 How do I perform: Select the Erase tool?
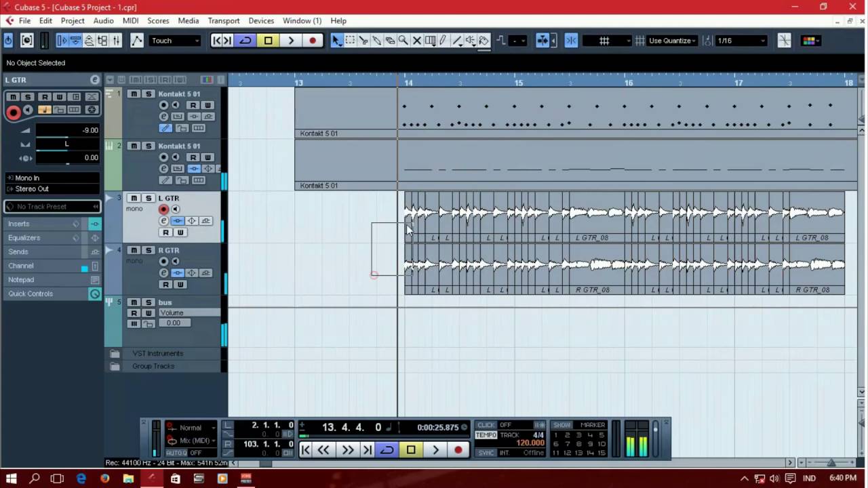390,41
